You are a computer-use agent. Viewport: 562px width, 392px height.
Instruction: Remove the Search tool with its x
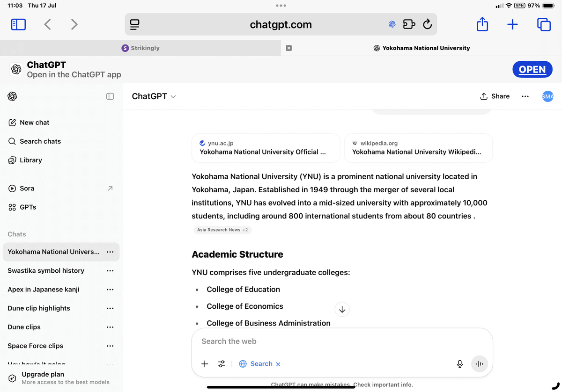278,364
